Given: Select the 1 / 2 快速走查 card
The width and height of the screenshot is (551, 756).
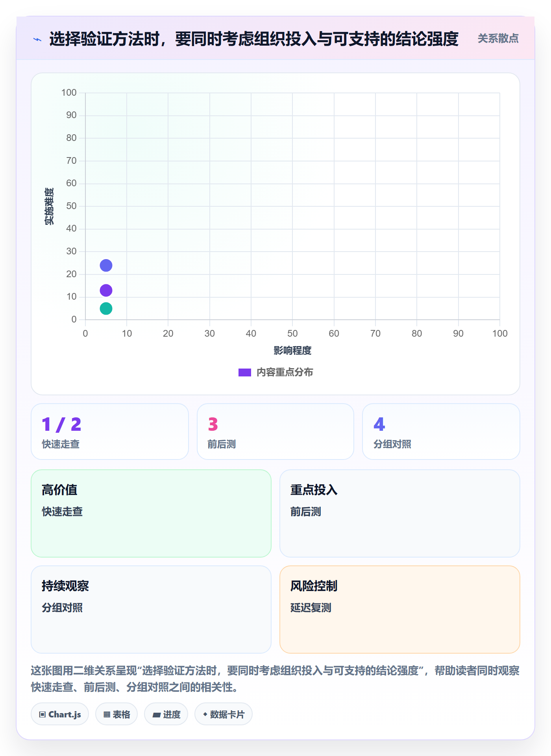Looking at the screenshot, I should coord(110,432).
